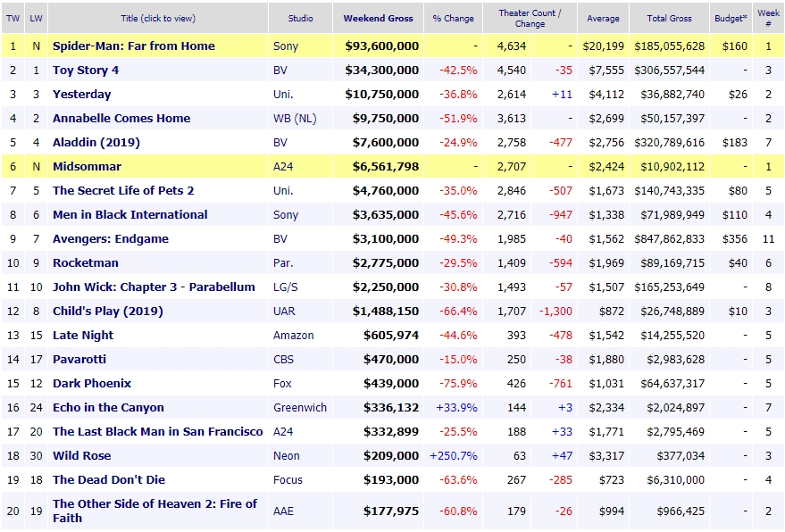
Task: Open the Pavarotti title link
Action: tap(79, 359)
